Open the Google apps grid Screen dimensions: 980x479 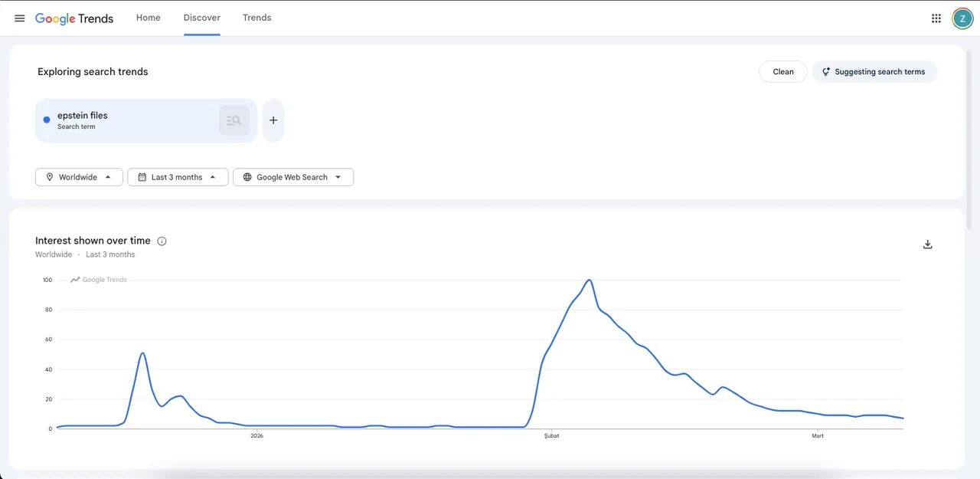[936, 18]
